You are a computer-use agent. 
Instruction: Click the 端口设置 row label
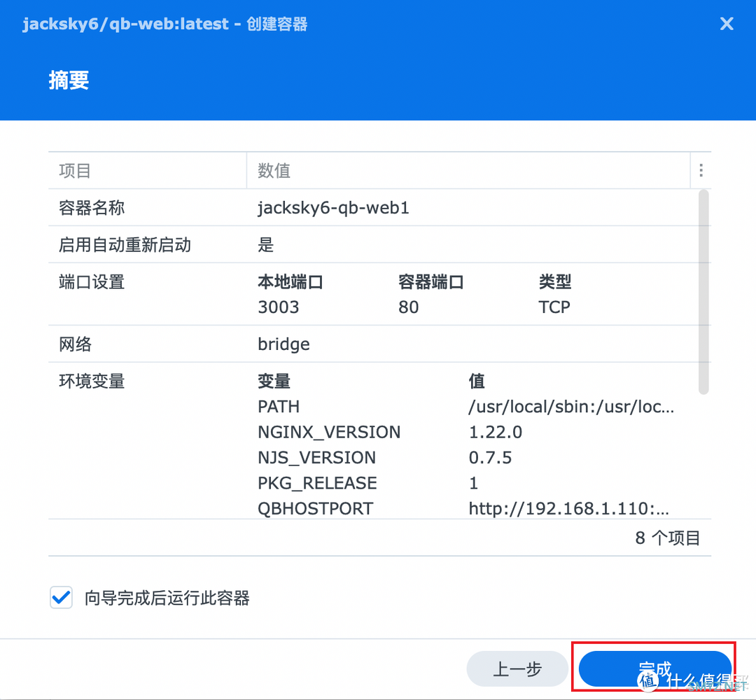pos(92,282)
